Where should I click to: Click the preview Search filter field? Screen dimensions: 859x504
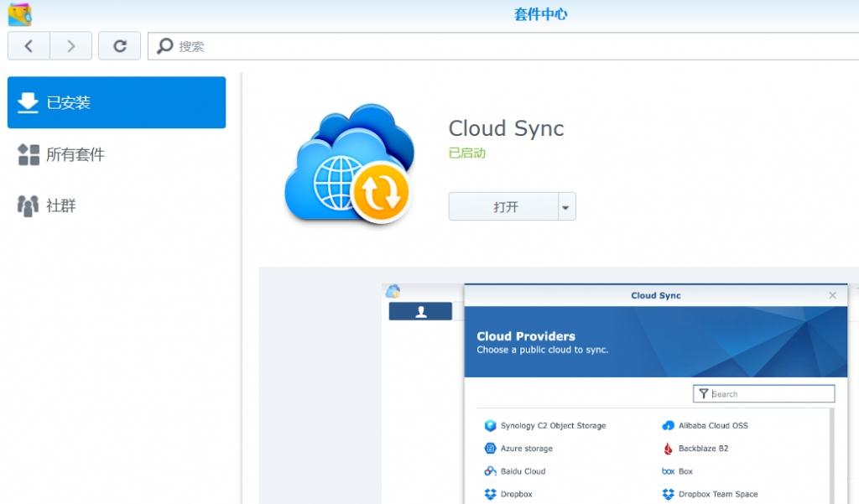(x=763, y=393)
